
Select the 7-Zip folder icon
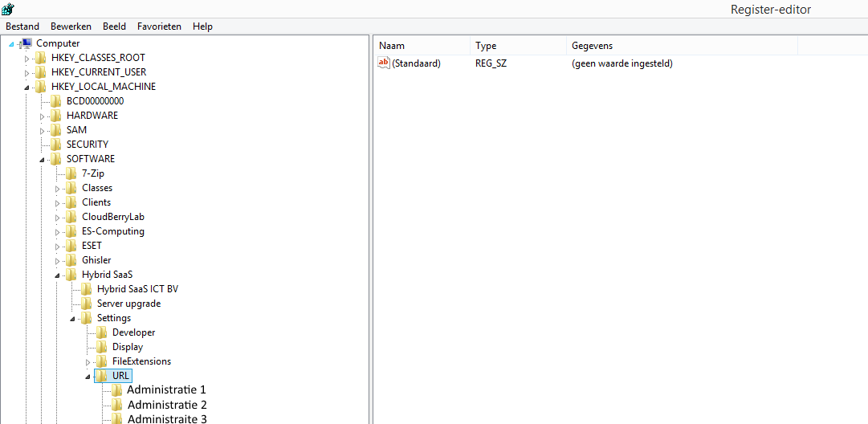(x=71, y=173)
